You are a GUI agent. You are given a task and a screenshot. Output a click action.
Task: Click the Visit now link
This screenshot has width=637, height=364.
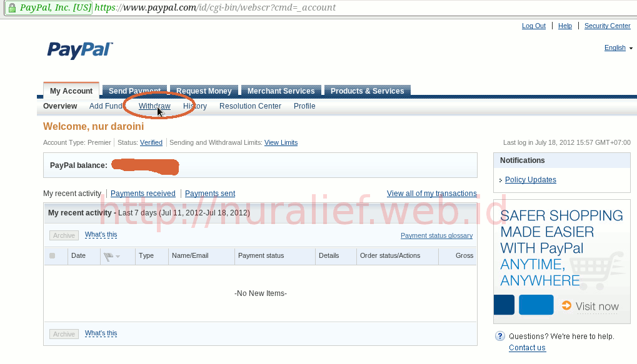pyautogui.click(x=597, y=307)
